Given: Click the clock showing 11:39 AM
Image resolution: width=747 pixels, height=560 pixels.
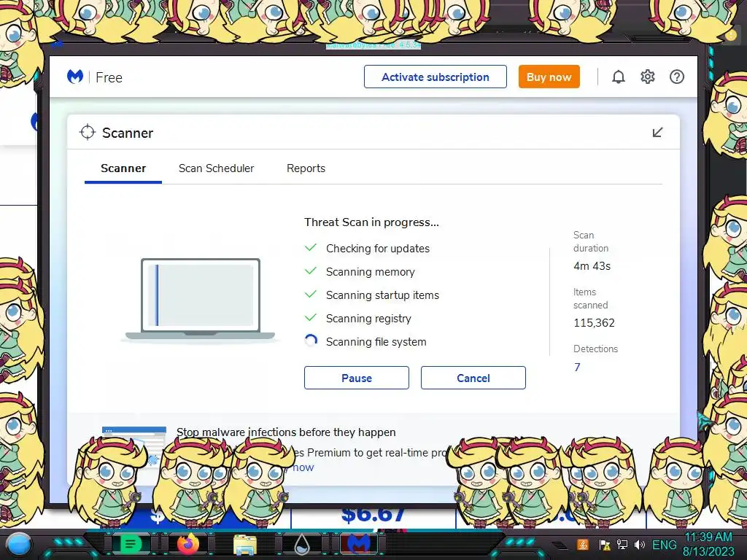Looking at the screenshot, I should 708,537.
